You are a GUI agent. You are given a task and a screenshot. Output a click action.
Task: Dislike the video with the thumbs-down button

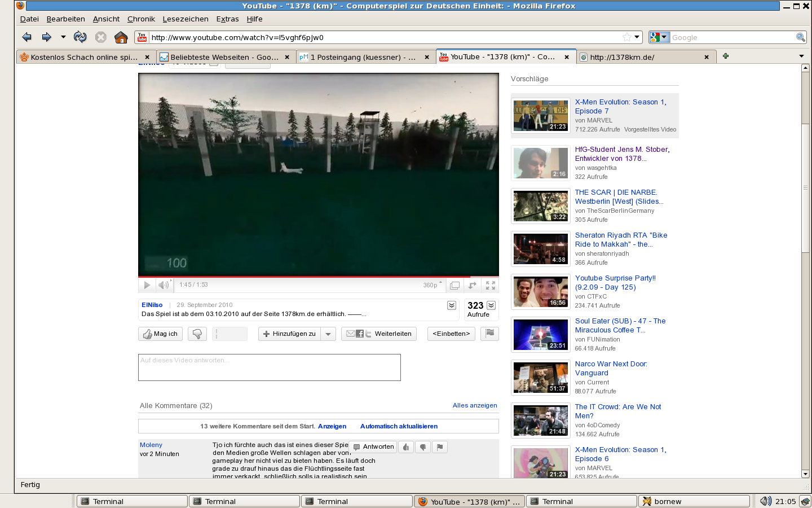[x=197, y=334]
